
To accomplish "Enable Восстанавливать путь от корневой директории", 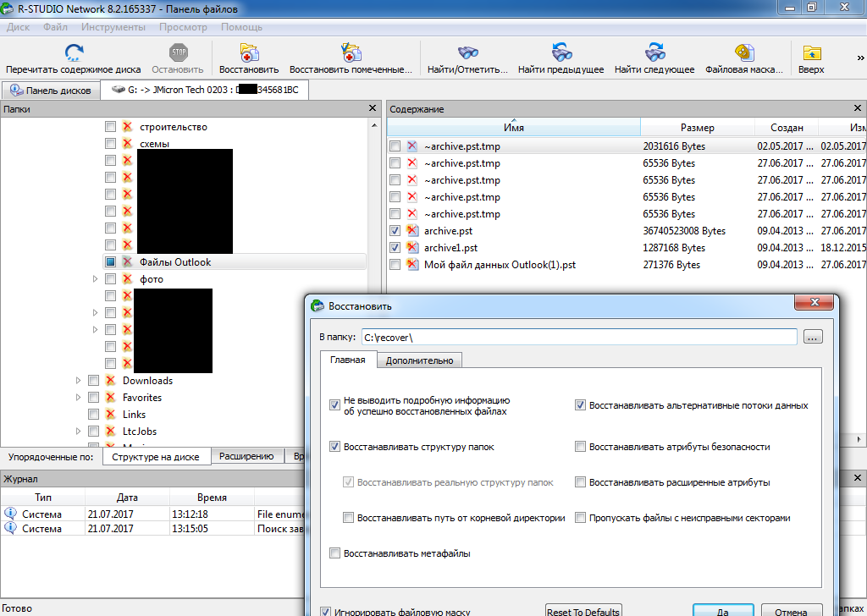I will pos(348,518).
